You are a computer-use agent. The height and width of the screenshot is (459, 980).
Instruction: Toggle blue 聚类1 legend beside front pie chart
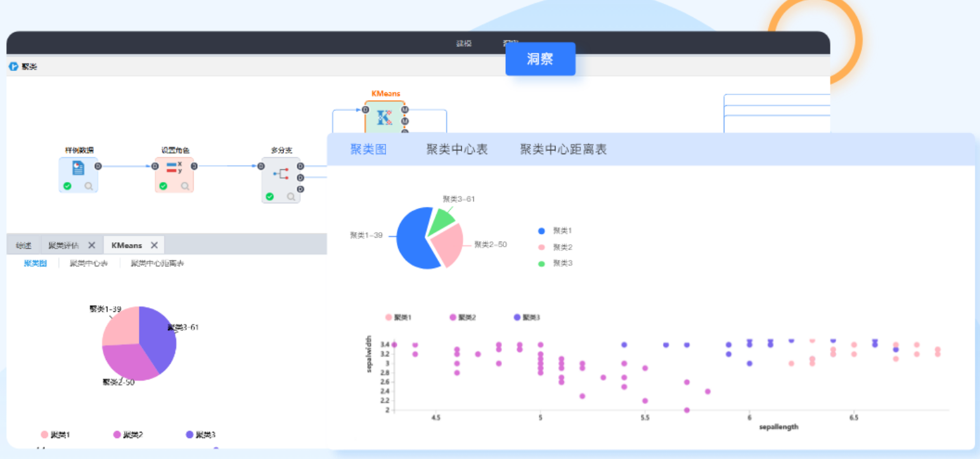(x=555, y=231)
